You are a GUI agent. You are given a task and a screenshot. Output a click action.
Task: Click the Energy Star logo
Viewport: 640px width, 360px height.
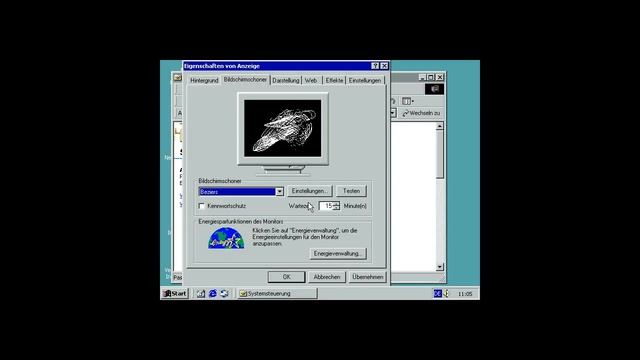[x=226, y=238]
